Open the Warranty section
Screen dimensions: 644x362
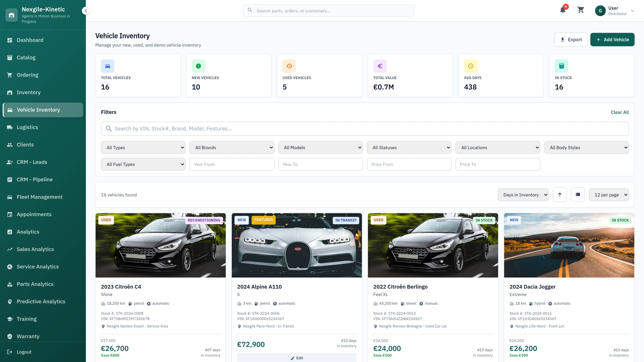coord(28,336)
